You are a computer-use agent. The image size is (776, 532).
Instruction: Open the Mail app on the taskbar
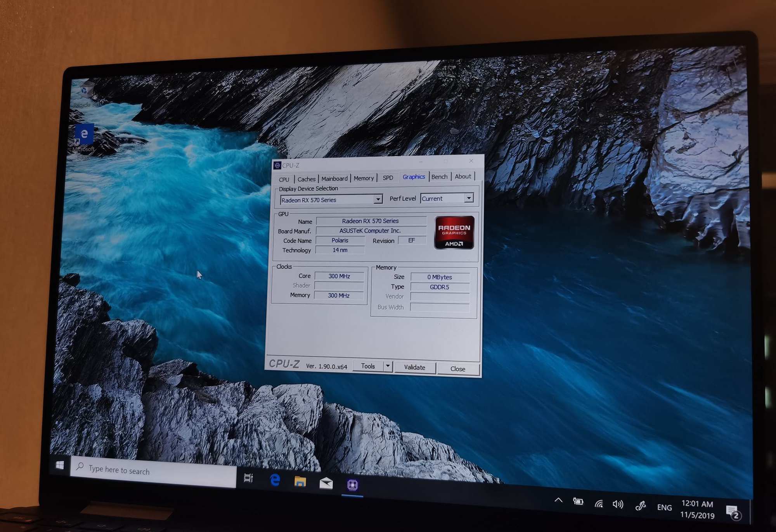(326, 483)
